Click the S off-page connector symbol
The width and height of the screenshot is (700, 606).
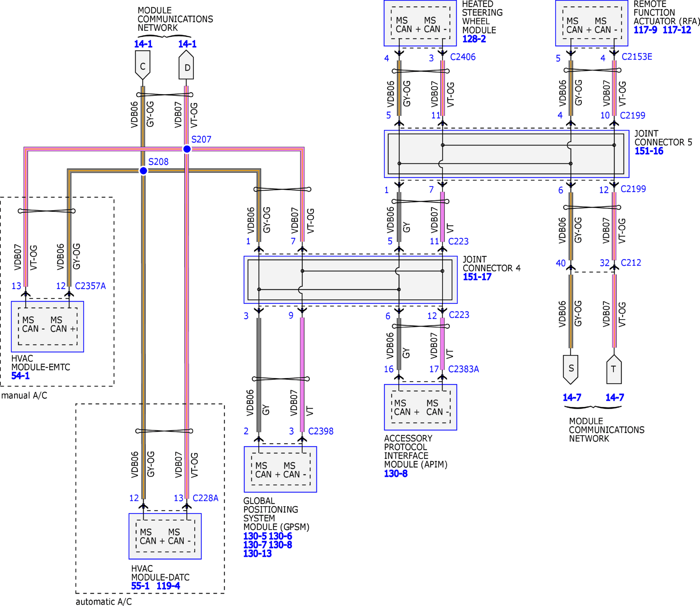pos(571,369)
